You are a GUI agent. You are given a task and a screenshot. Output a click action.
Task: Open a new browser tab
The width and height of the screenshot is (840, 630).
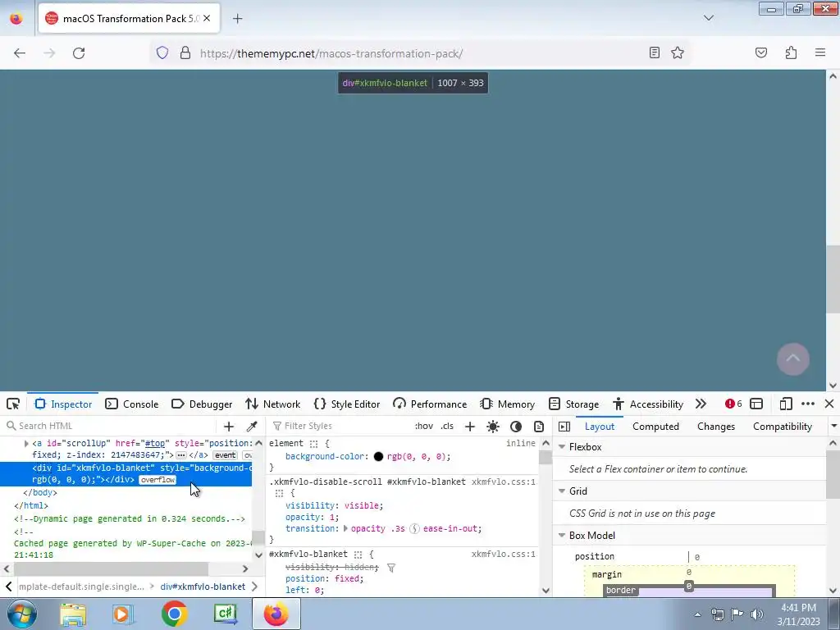(x=237, y=19)
